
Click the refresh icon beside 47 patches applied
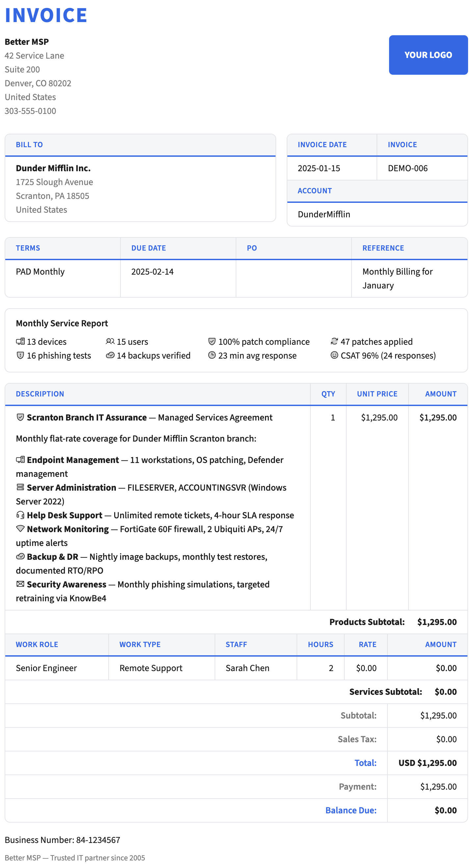(x=334, y=341)
